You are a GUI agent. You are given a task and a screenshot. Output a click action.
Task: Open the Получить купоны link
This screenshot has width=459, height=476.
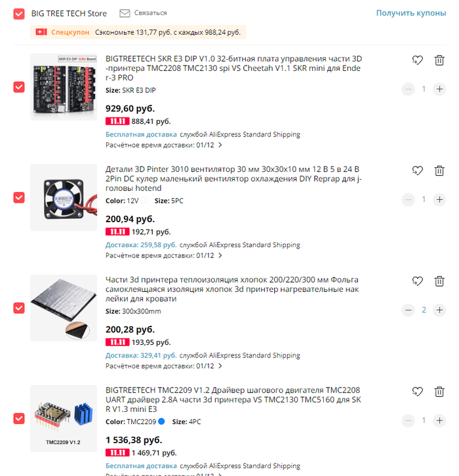click(411, 13)
